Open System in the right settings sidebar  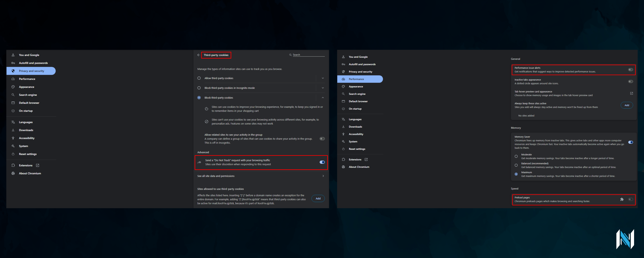pyautogui.click(x=353, y=142)
